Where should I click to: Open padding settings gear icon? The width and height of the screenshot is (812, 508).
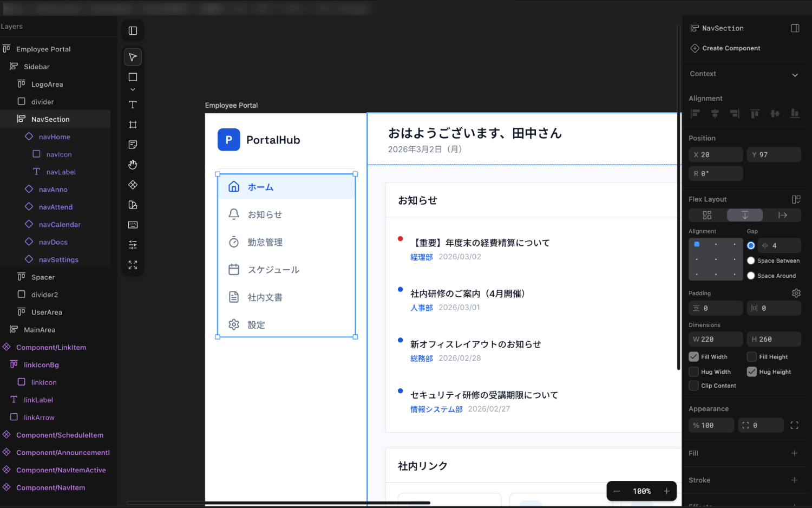coord(796,293)
